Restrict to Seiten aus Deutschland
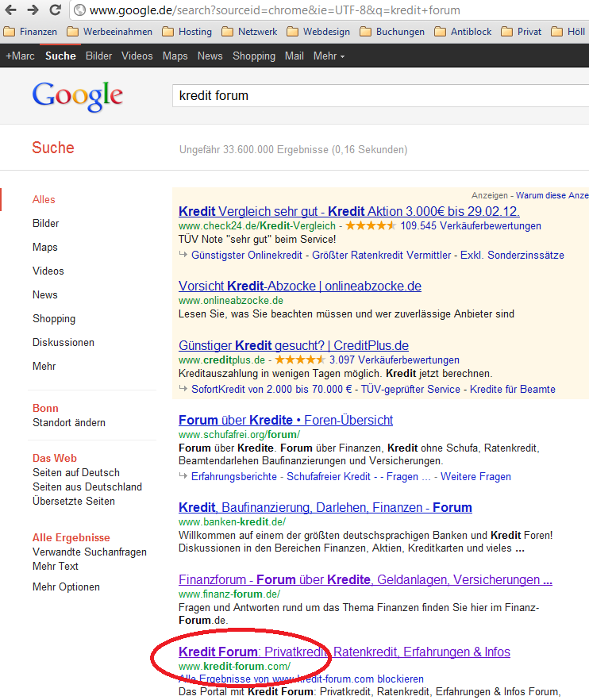589x700 pixels. click(x=87, y=487)
